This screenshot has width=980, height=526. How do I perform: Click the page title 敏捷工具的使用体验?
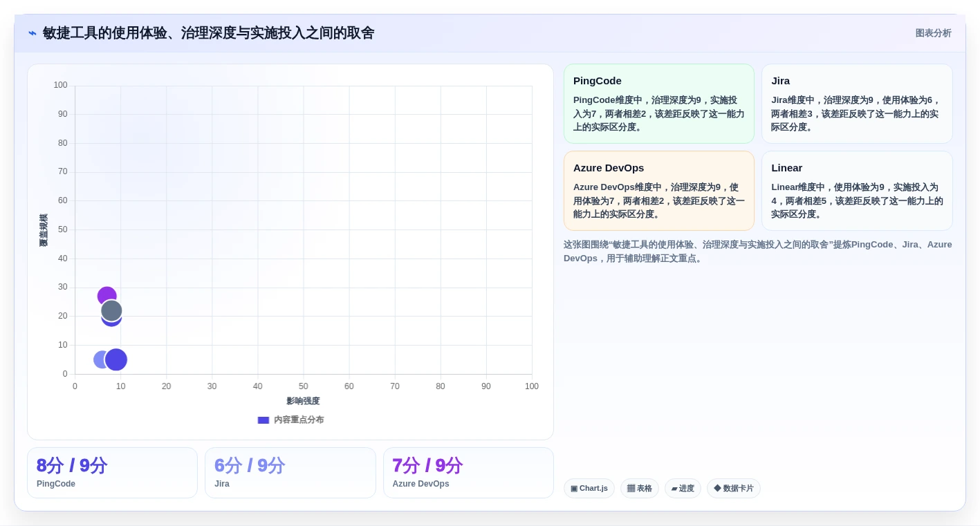tap(208, 33)
